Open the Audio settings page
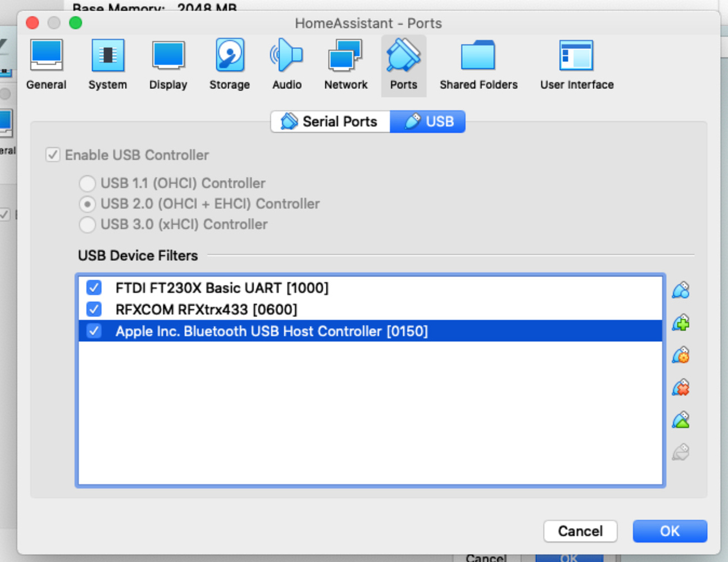728x562 pixels. tap(286, 64)
